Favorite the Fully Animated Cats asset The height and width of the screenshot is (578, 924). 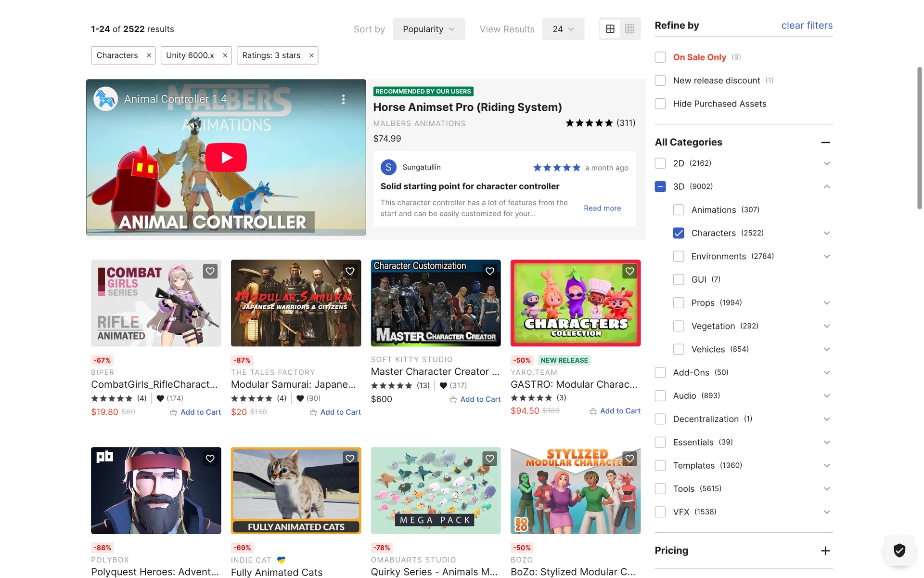pyautogui.click(x=350, y=459)
